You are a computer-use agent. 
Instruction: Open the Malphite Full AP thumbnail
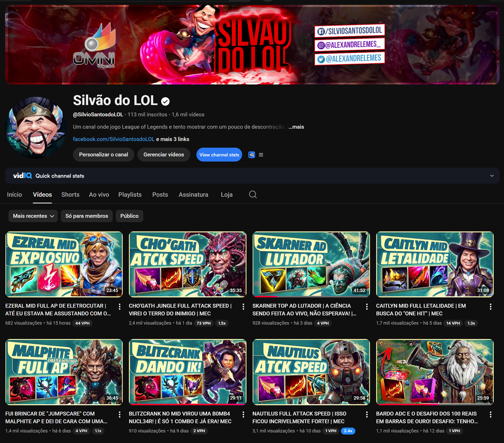pos(64,372)
